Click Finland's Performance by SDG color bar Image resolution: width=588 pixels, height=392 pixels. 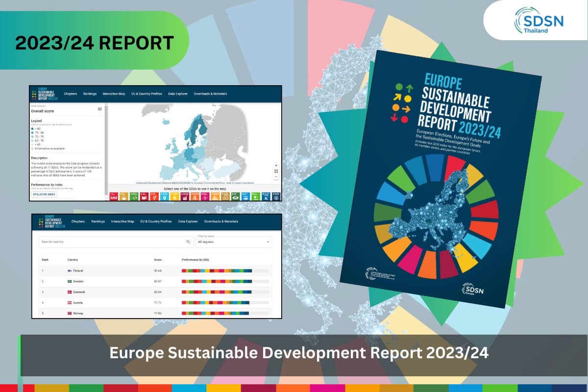coord(217,270)
